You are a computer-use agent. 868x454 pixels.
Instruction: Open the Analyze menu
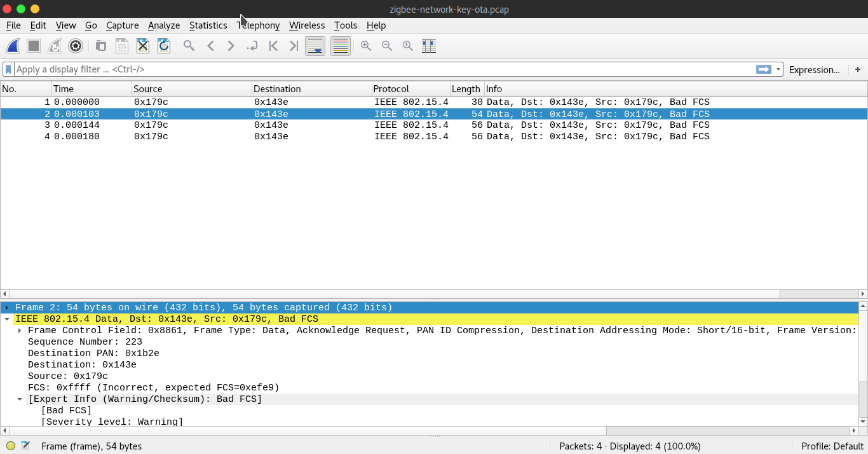click(164, 25)
